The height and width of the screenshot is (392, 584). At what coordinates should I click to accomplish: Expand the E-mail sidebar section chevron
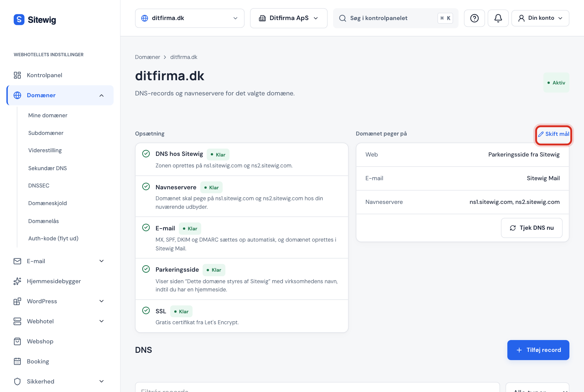(x=102, y=261)
